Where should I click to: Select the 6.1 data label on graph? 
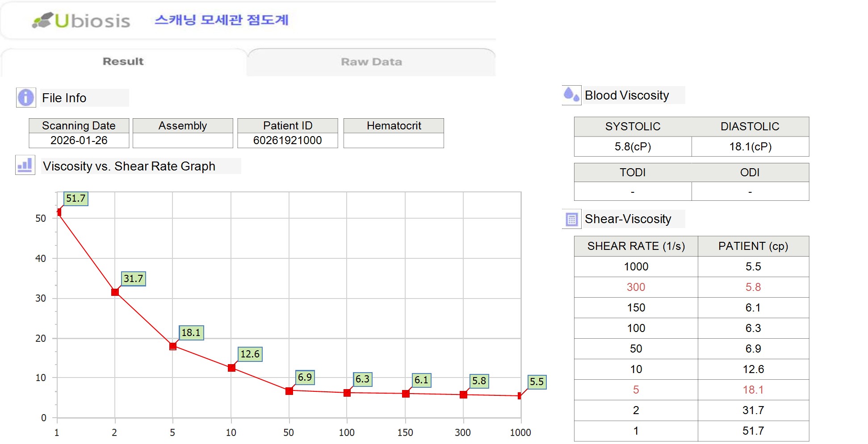pos(422,380)
